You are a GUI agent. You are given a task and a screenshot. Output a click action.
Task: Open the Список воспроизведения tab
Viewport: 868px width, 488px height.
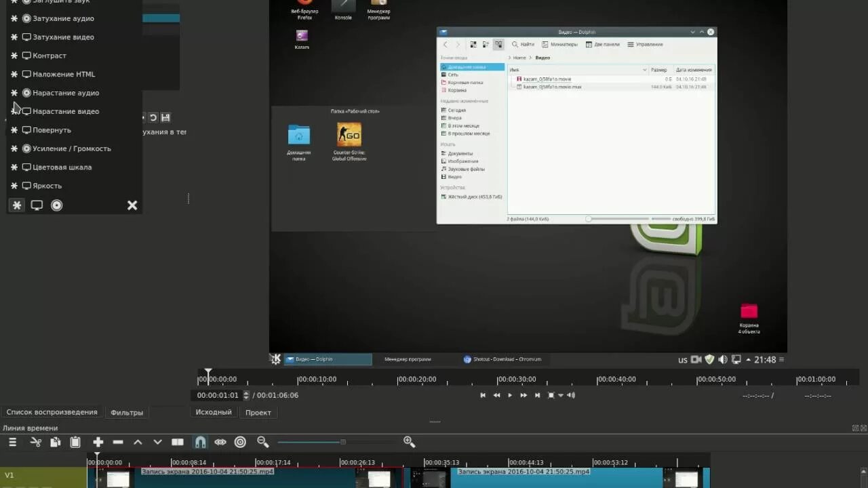coord(52,412)
